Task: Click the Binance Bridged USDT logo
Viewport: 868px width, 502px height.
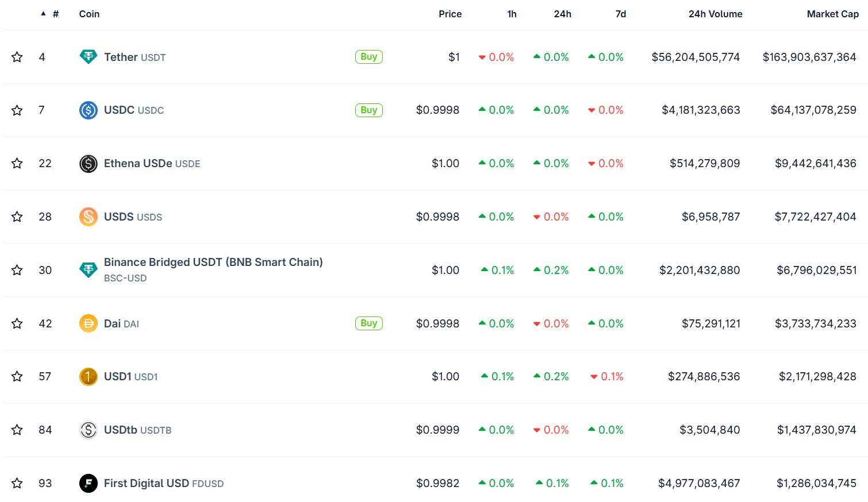Action: coord(88,270)
